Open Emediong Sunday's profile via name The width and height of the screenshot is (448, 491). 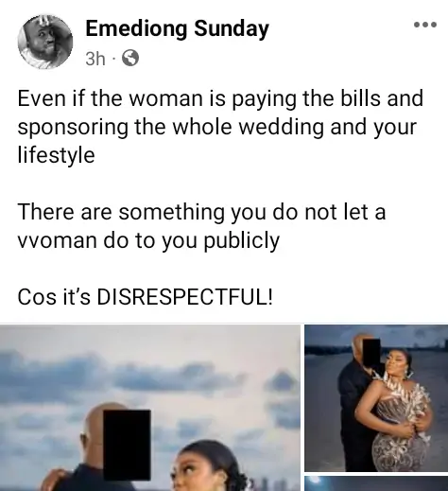[x=177, y=28]
